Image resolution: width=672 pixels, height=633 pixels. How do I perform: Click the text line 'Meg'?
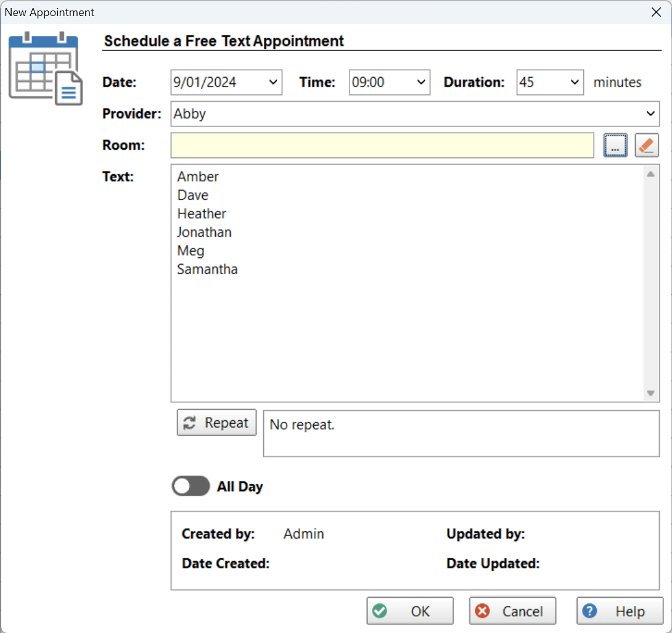(191, 251)
